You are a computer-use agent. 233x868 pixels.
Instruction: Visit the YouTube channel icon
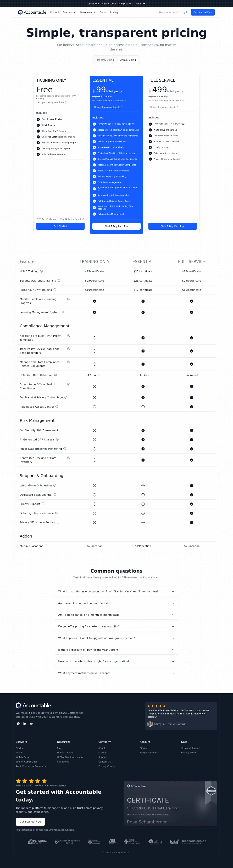pyautogui.click(x=31, y=723)
